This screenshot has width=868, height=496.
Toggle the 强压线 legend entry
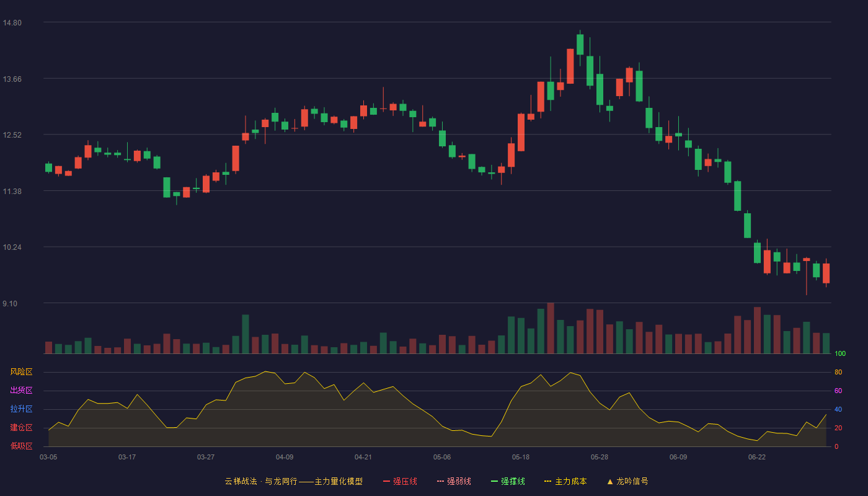[x=400, y=481]
